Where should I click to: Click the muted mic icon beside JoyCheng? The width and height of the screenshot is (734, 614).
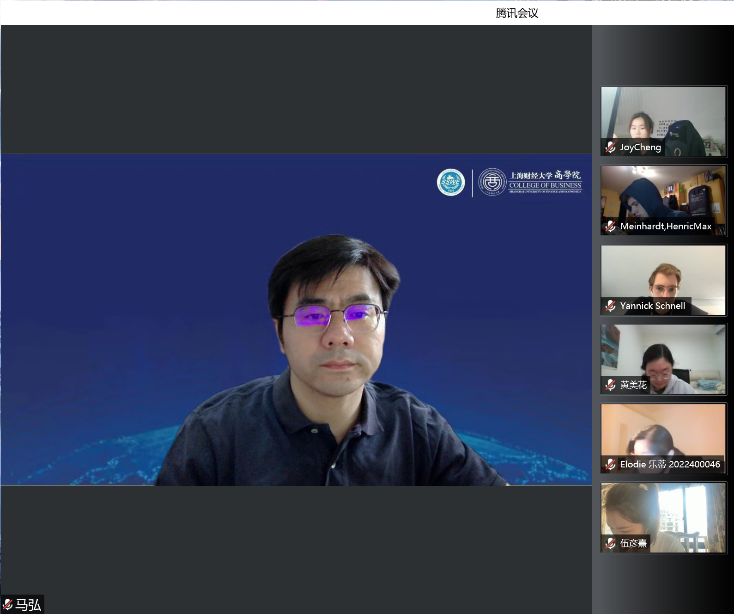[x=610, y=148]
